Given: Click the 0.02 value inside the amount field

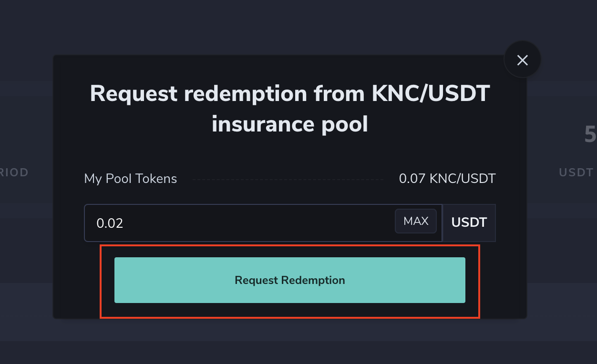Looking at the screenshot, I should tap(110, 223).
